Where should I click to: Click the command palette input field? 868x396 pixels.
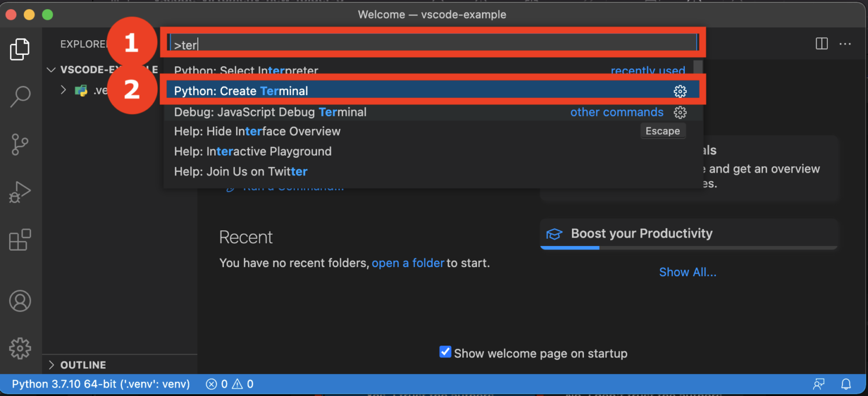point(432,44)
